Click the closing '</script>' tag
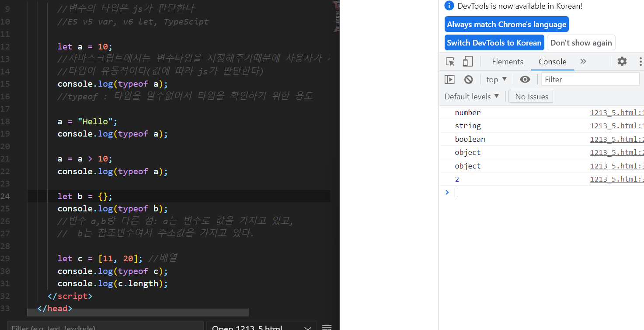The image size is (644, 330). (70, 296)
